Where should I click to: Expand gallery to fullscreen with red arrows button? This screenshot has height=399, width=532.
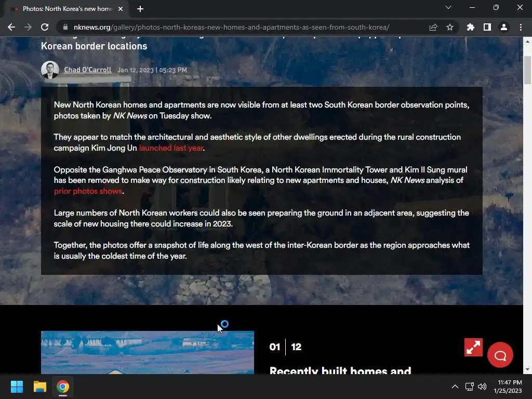[473, 347]
